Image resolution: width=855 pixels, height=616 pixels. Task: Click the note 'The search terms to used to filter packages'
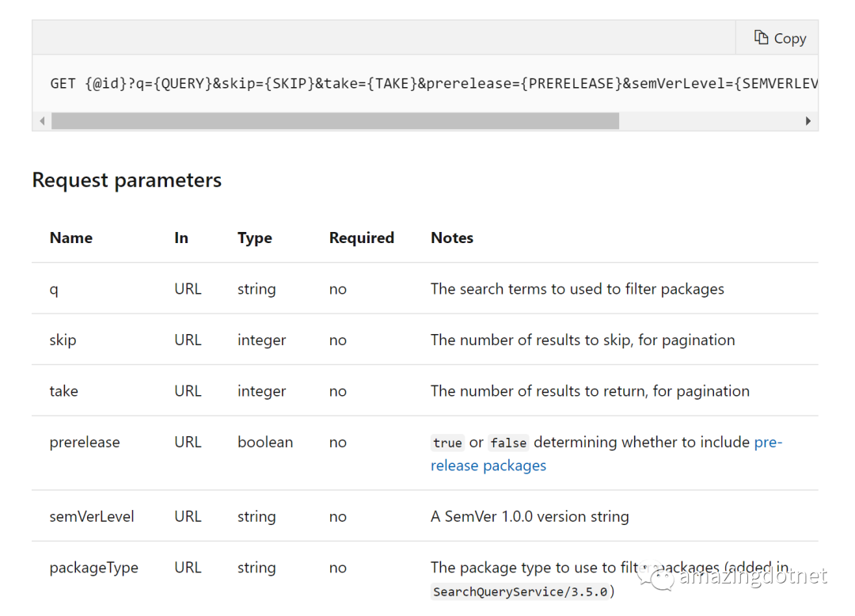point(577,289)
